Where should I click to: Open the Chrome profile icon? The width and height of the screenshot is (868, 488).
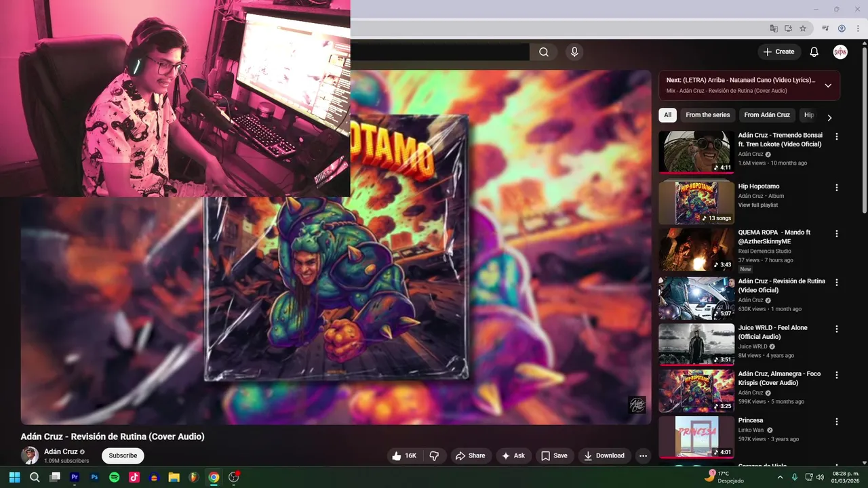pos(842,28)
